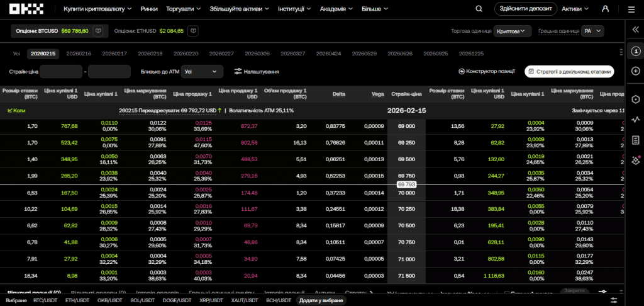Open the Криптова trading unit dropdown

click(x=513, y=31)
